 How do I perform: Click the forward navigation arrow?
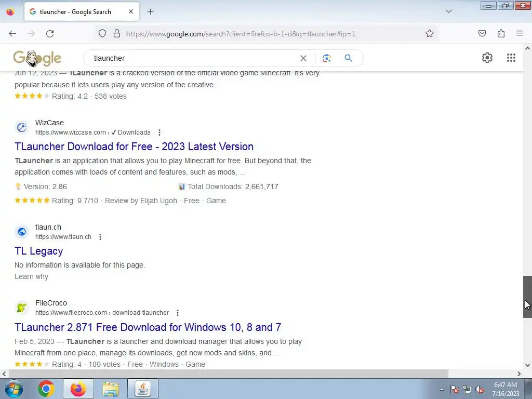pos(31,34)
